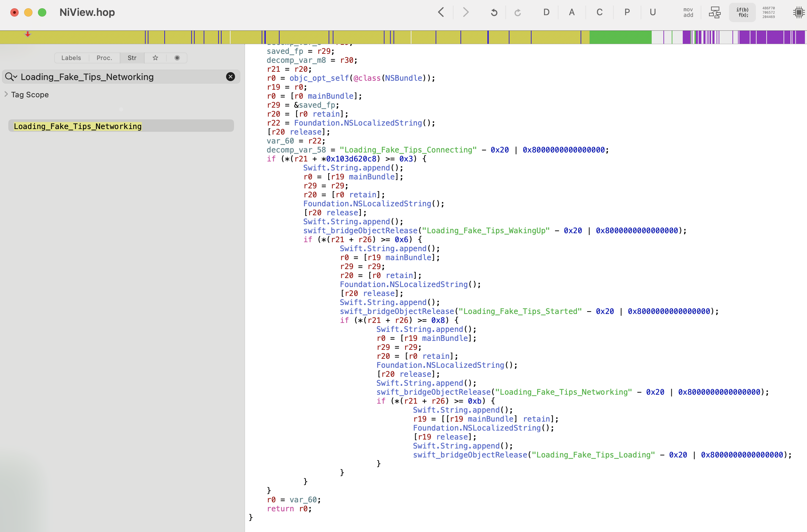Image resolution: width=807 pixels, height=532 pixels.
Task: Switch to assembly mov/add view
Action: (688, 12)
